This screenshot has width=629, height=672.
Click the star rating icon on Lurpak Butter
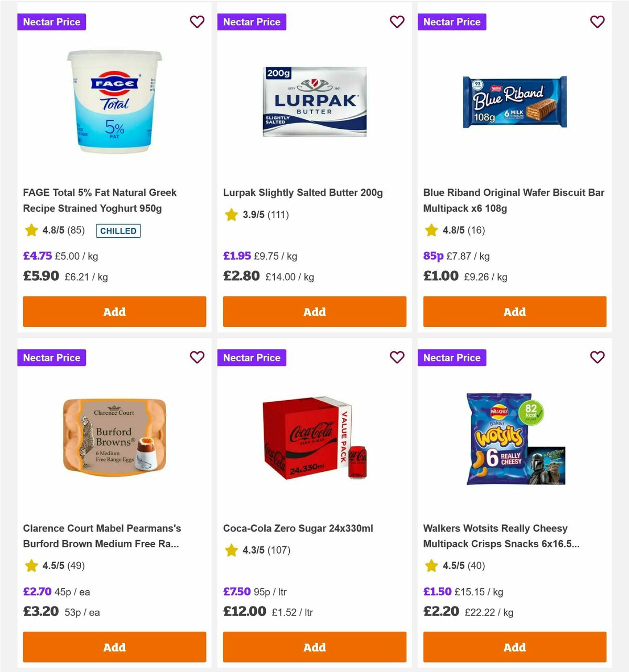coord(231,215)
